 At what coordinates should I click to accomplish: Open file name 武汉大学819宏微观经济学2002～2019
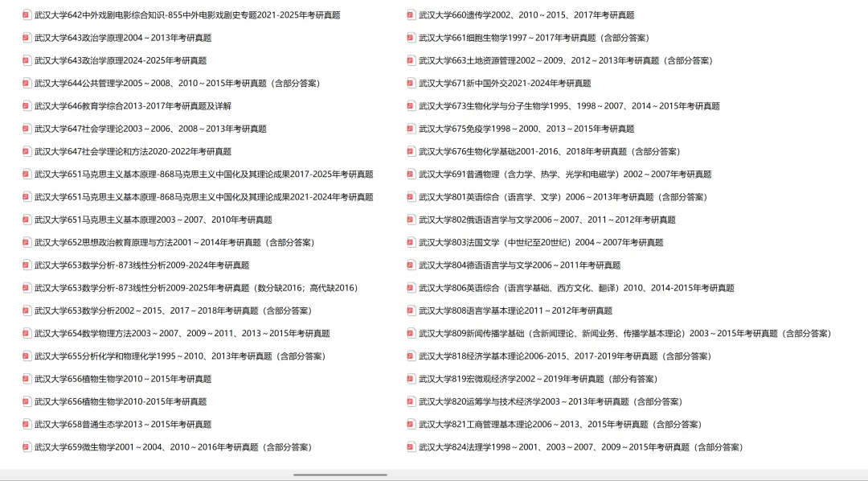538,379
